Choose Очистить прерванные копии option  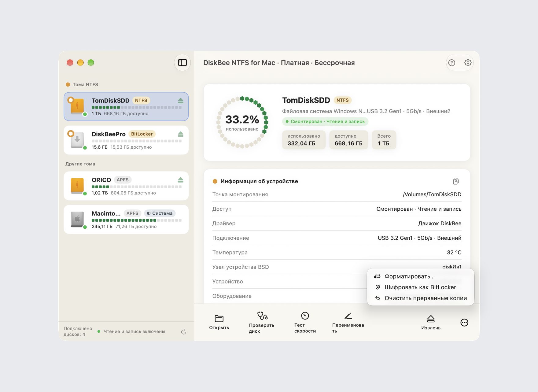421,298
